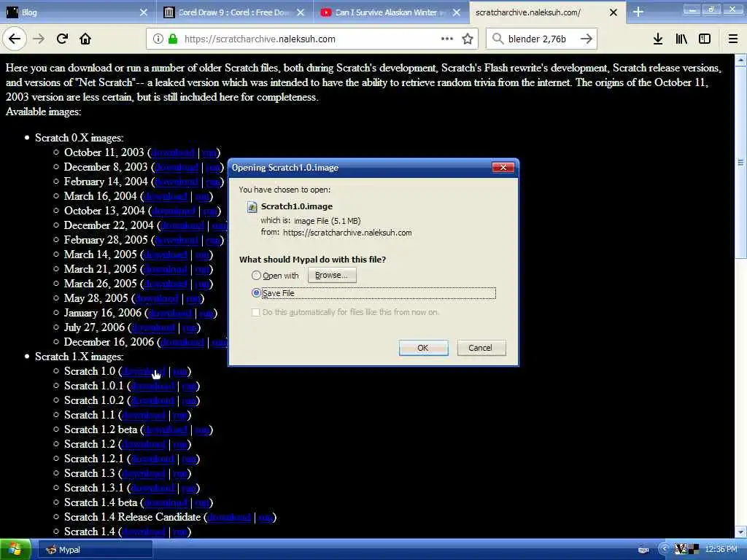Switch to Can I Survive Alaskan Winter tab
The width and height of the screenshot is (747, 560).
coord(391,12)
